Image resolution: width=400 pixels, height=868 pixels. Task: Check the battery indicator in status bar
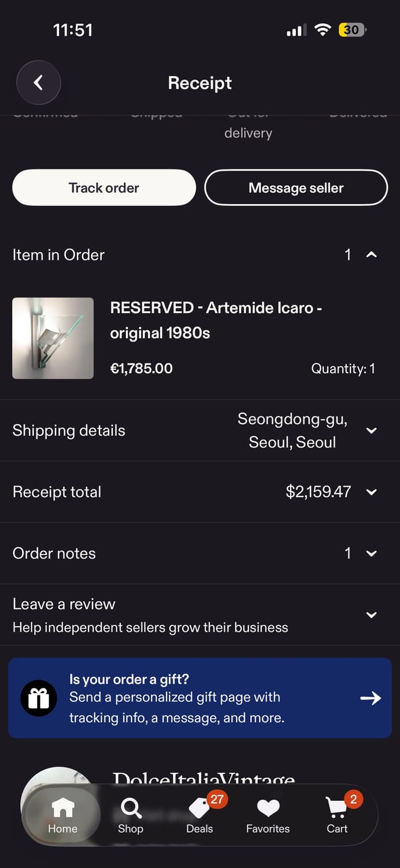(351, 30)
